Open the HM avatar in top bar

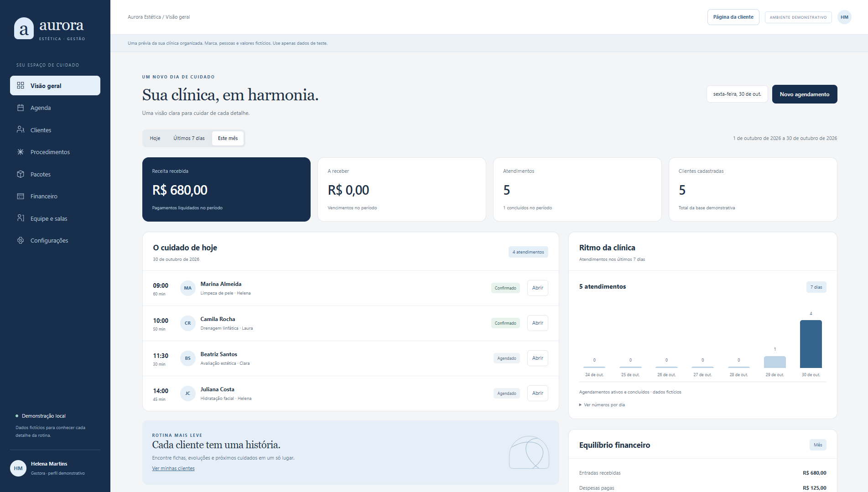(844, 17)
